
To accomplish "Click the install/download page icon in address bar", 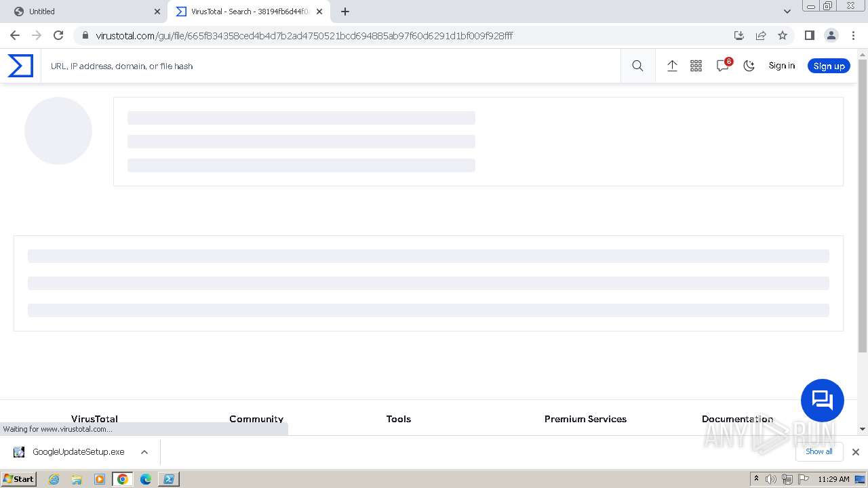I will 739,35.
